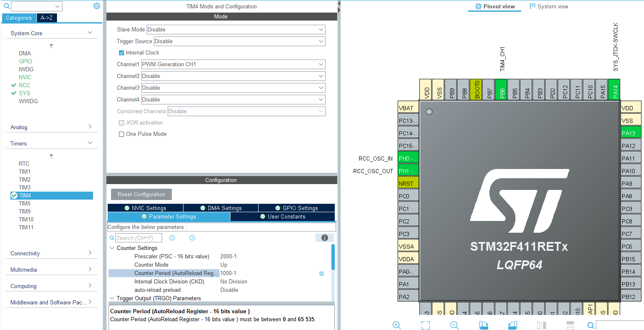Click the Reset Configuration button
This screenshot has height=330, width=644.
(x=142, y=195)
